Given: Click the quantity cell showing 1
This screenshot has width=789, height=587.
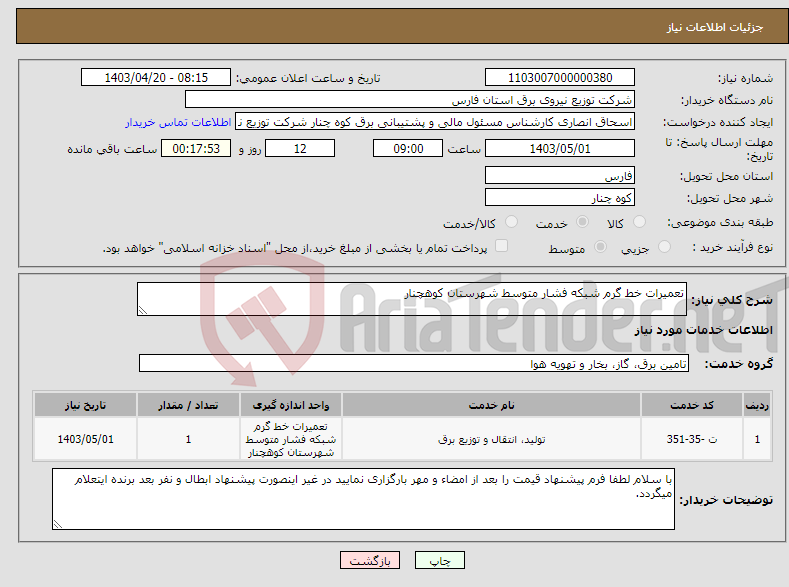Looking at the screenshot, I should point(188,439).
